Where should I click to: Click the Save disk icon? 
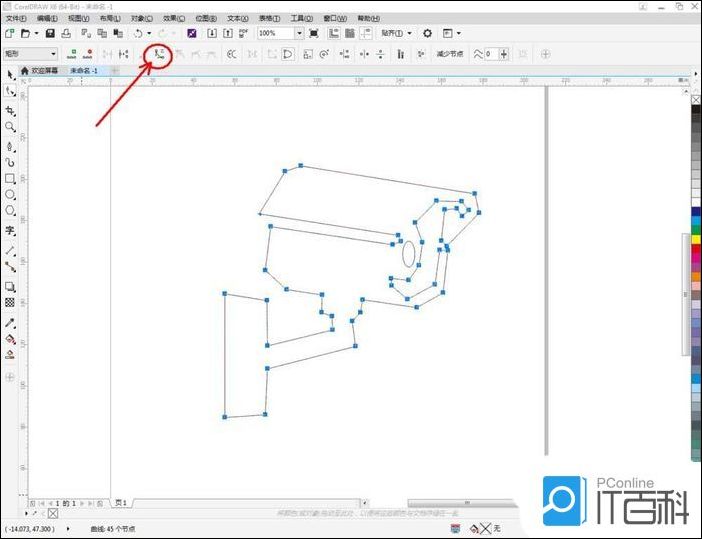click(50, 33)
